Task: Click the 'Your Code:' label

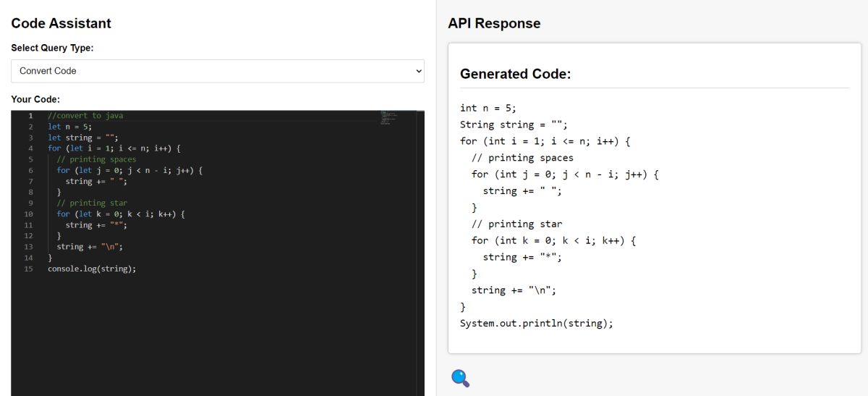Action: coord(35,99)
